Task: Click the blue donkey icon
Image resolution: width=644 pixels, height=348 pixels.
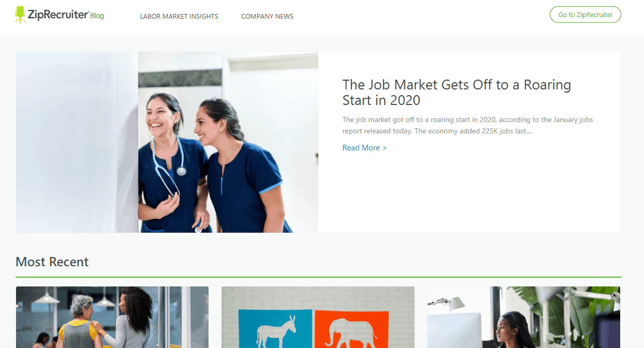Action: coord(275,331)
